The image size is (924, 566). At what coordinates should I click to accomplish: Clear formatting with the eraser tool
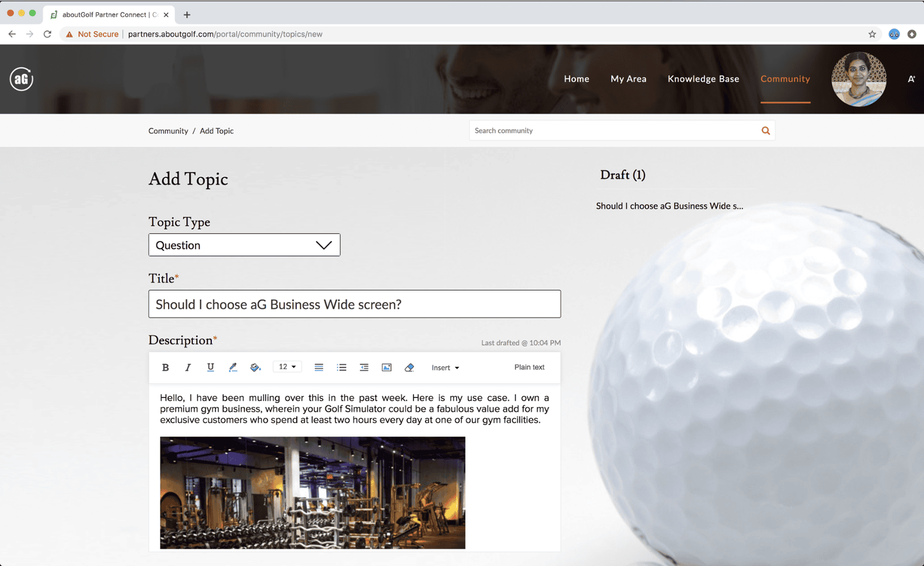pyautogui.click(x=409, y=367)
